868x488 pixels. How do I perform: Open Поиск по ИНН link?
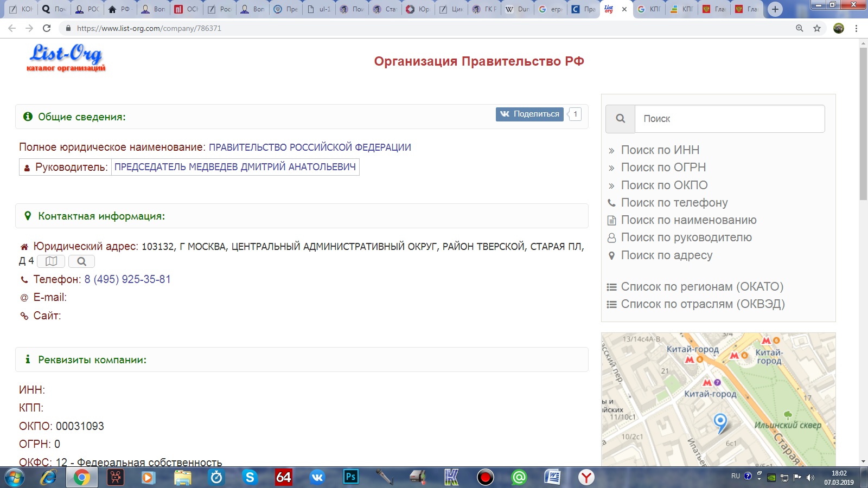(x=660, y=150)
